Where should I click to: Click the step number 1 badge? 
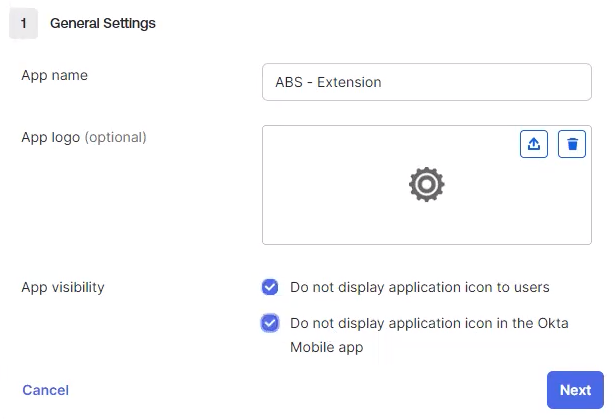[23, 23]
